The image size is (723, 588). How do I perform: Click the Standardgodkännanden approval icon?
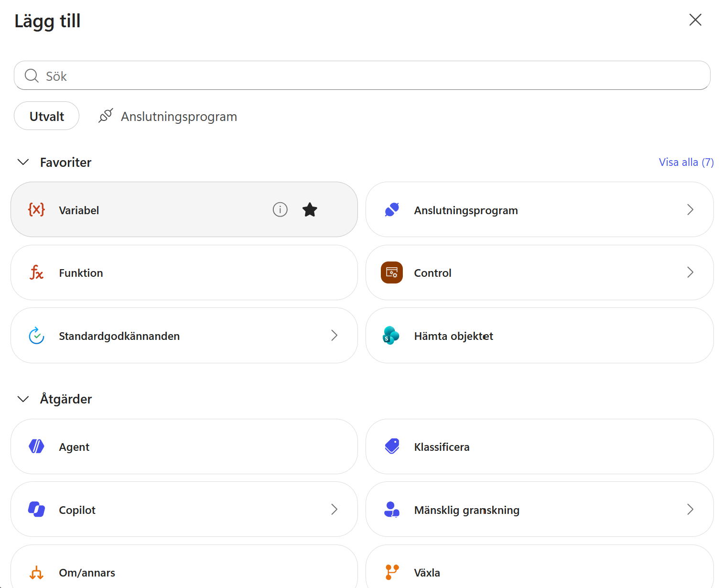coord(36,336)
